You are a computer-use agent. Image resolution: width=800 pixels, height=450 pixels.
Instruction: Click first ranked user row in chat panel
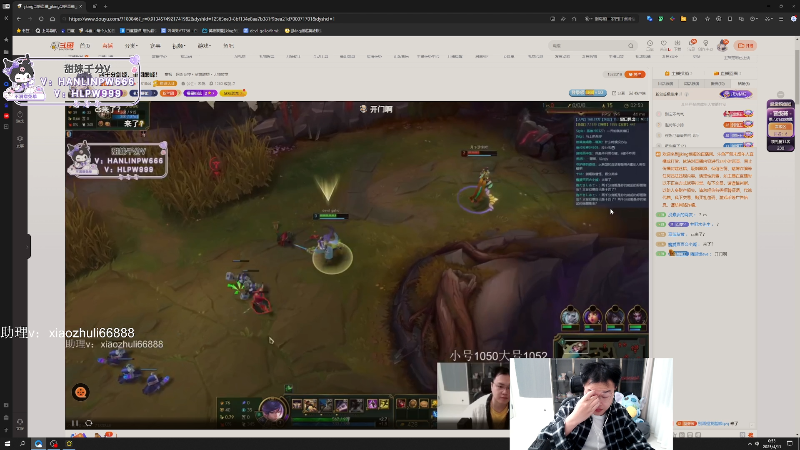tap(705, 114)
